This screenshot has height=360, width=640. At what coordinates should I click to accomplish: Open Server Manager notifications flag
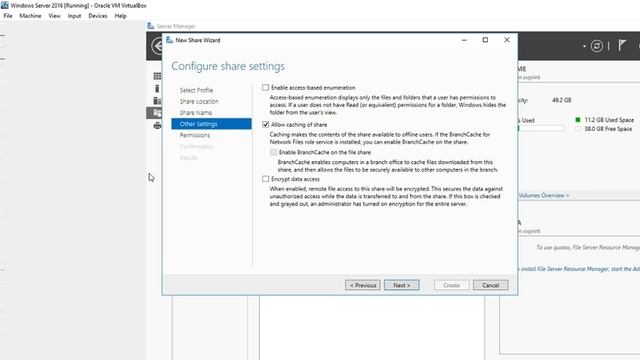(x=622, y=45)
